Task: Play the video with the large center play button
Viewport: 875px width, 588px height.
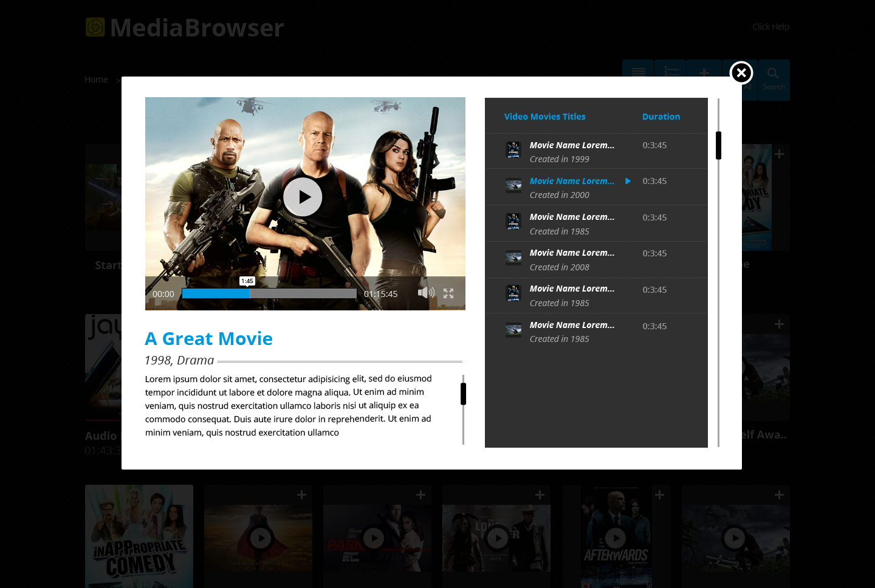Action: tap(303, 197)
